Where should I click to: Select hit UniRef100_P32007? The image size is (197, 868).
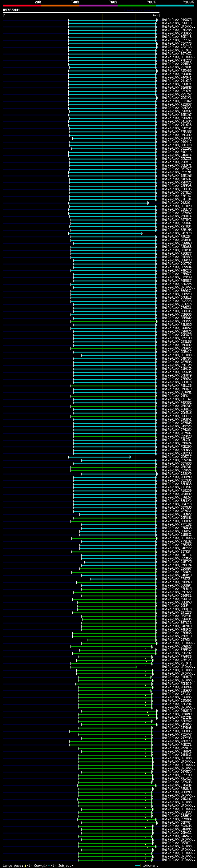(177, 735)
